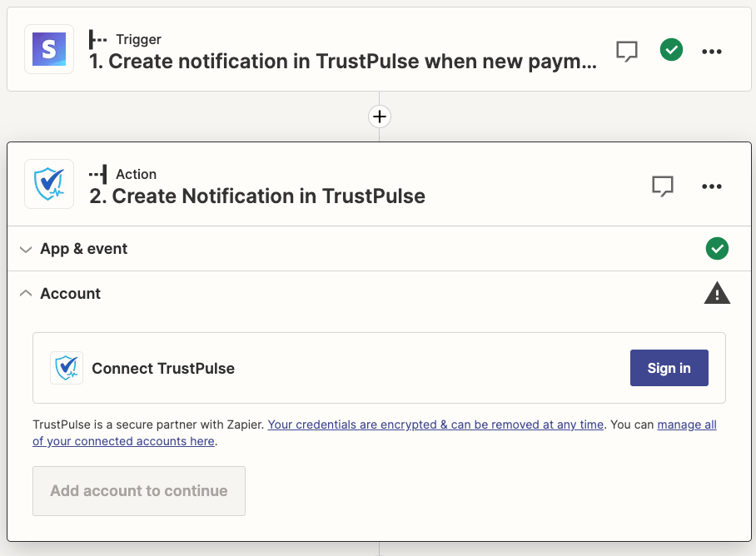
Task: Click the Stripe app icon in trigger step
Action: point(49,50)
